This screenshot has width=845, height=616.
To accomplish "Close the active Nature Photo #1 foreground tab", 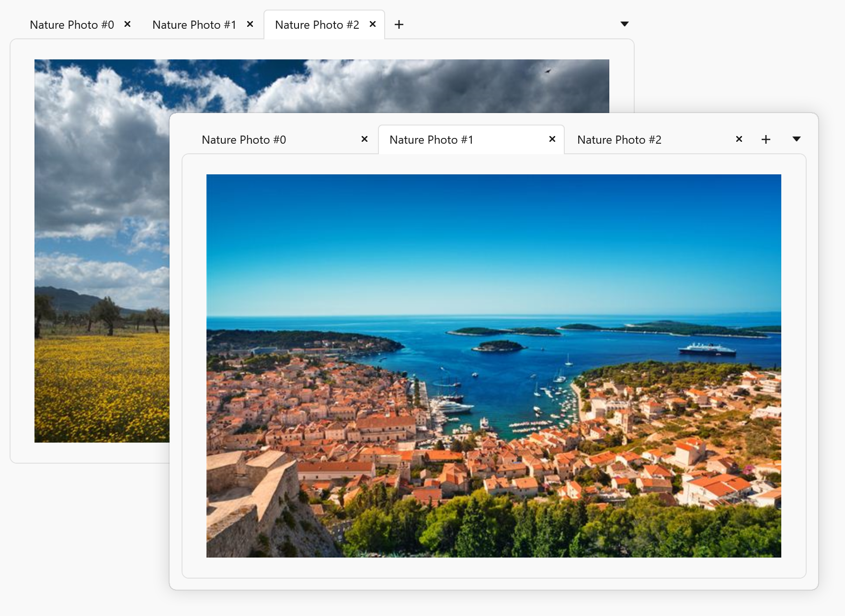I will [x=552, y=139].
